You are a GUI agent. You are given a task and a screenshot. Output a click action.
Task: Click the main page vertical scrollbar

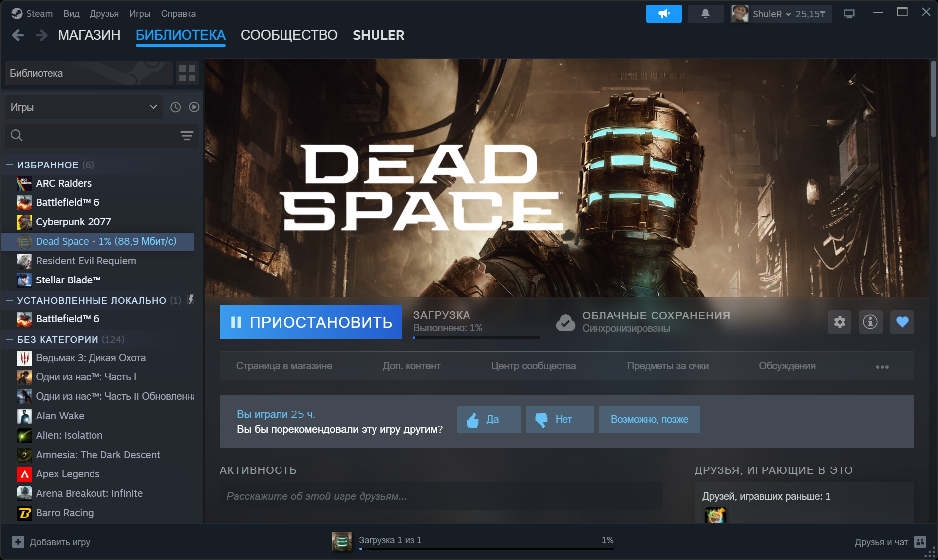pos(933,98)
